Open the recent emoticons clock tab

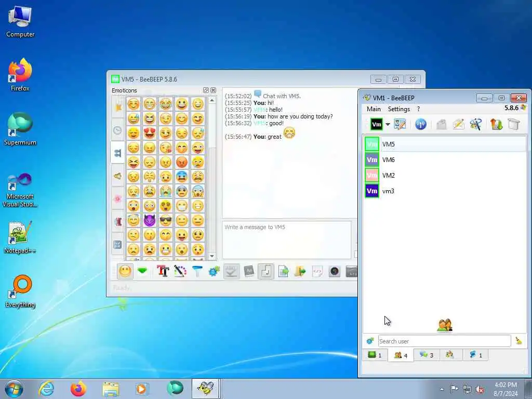point(117,130)
